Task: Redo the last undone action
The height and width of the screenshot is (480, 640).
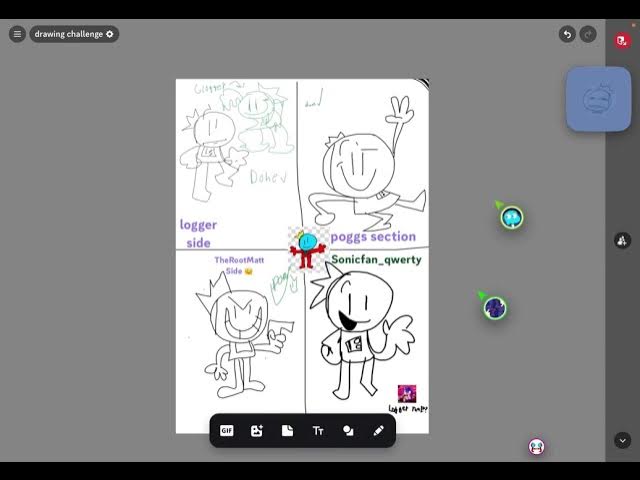Action: tap(588, 34)
